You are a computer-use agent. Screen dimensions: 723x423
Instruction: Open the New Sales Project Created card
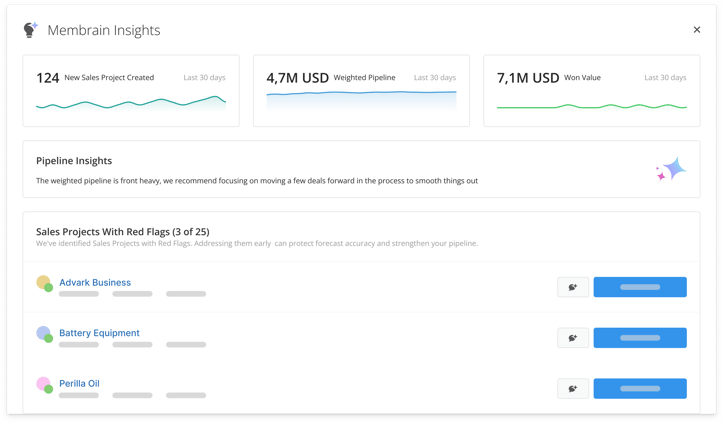pyautogui.click(x=131, y=90)
